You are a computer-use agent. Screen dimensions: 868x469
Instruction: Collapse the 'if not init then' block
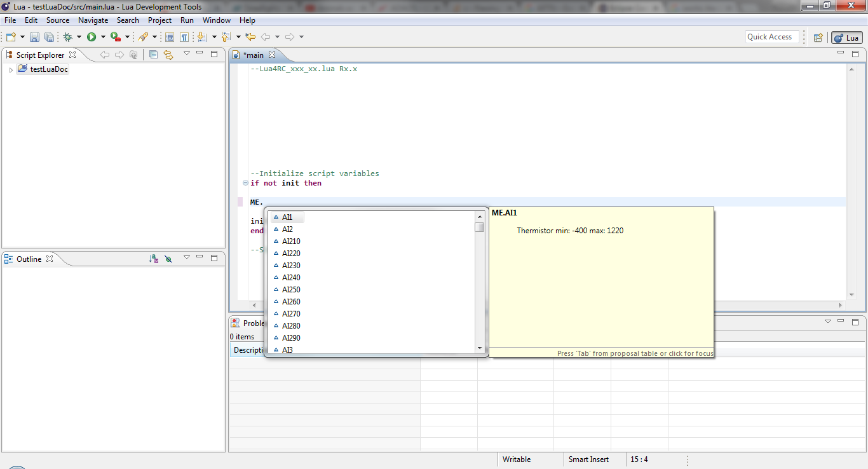245,183
